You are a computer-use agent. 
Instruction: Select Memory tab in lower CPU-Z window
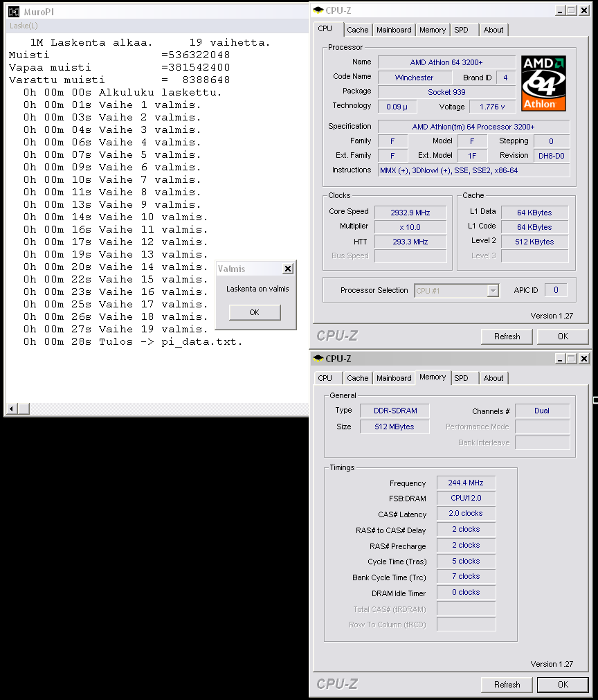(433, 377)
